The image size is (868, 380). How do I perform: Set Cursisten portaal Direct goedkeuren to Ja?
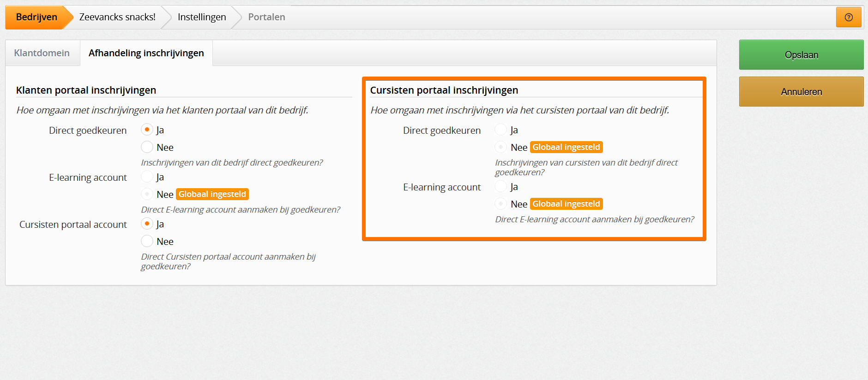pos(501,130)
